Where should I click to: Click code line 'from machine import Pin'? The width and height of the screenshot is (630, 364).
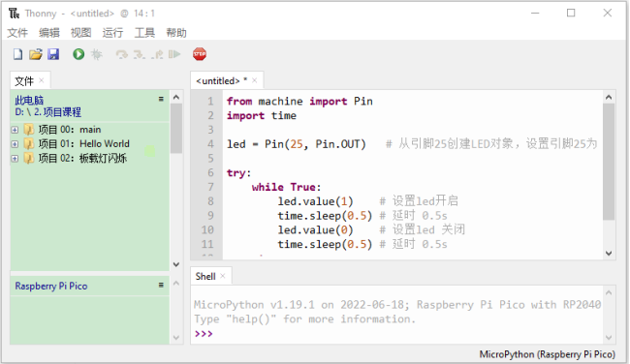point(299,101)
